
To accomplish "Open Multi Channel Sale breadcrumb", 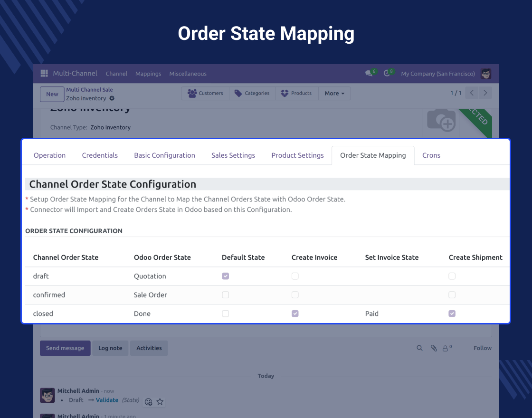I will click(90, 90).
